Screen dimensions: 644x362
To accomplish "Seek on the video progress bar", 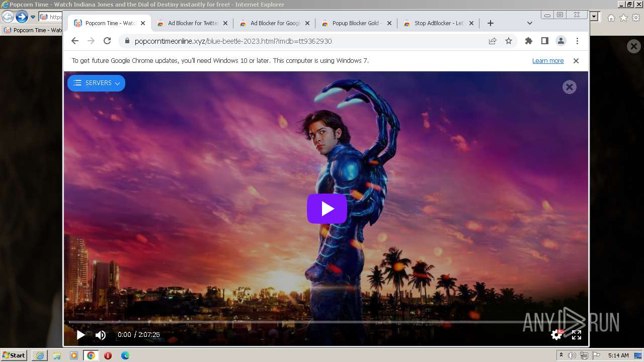I will [326, 322].
